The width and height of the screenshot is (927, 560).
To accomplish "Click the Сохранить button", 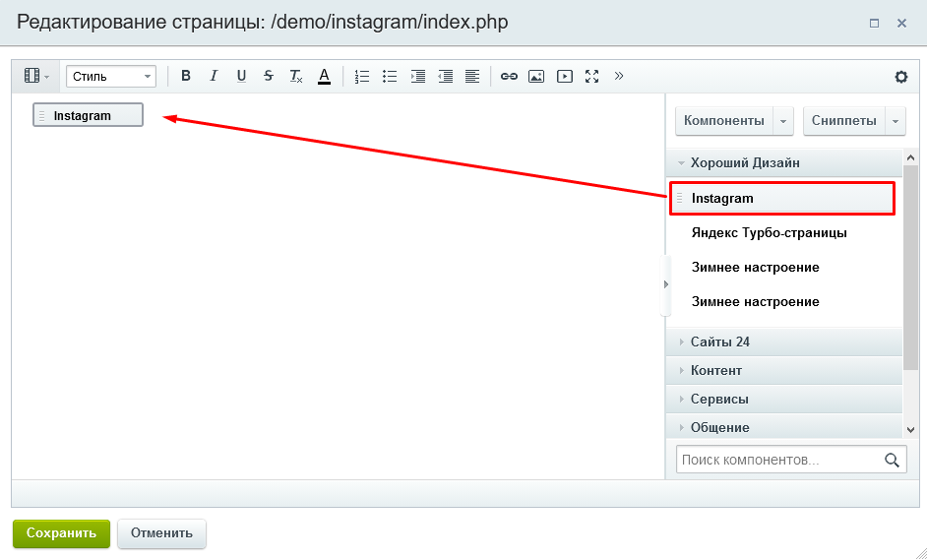I will [61, 533].
